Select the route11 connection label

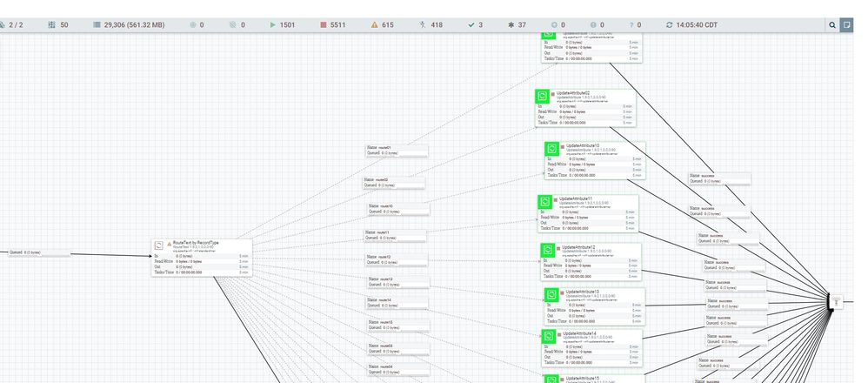[x=395, y=235]
